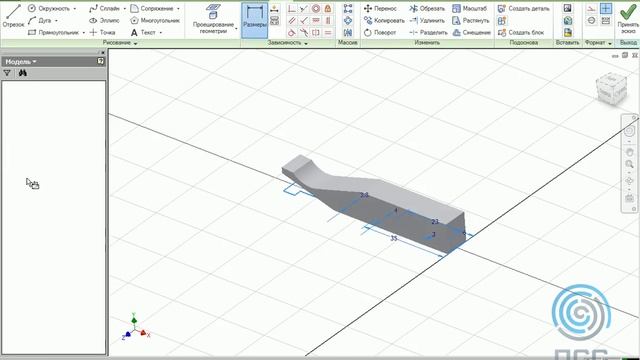Toggle centerline format button
Screen dimensions: 640x360
coord(591,20)
